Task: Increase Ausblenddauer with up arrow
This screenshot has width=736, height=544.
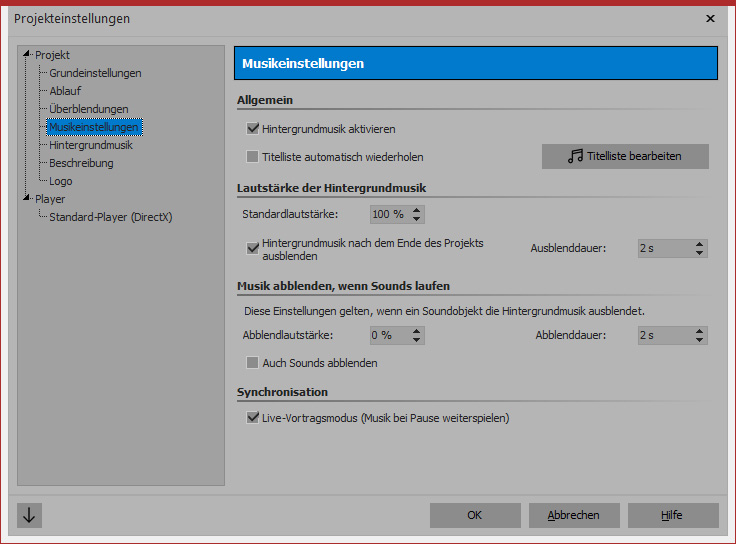Action: click(x=699, y=244)
